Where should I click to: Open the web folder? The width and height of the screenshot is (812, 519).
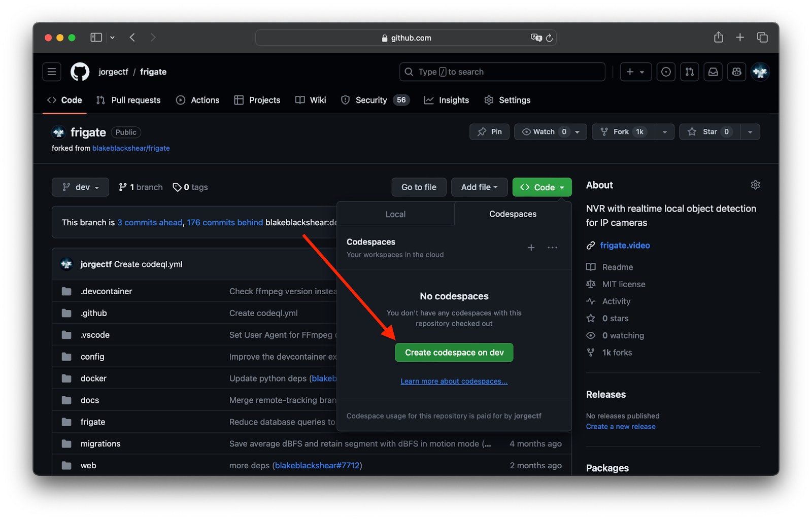88,466
